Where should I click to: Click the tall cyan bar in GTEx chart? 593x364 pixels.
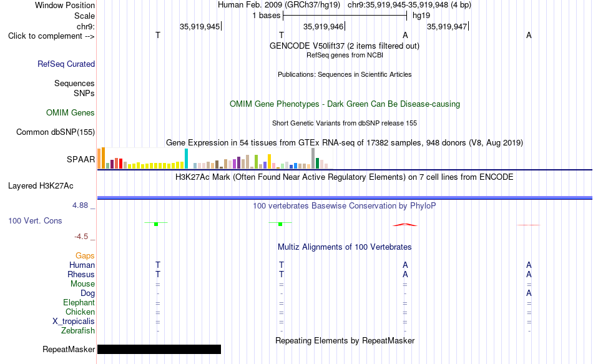(186, 159)
